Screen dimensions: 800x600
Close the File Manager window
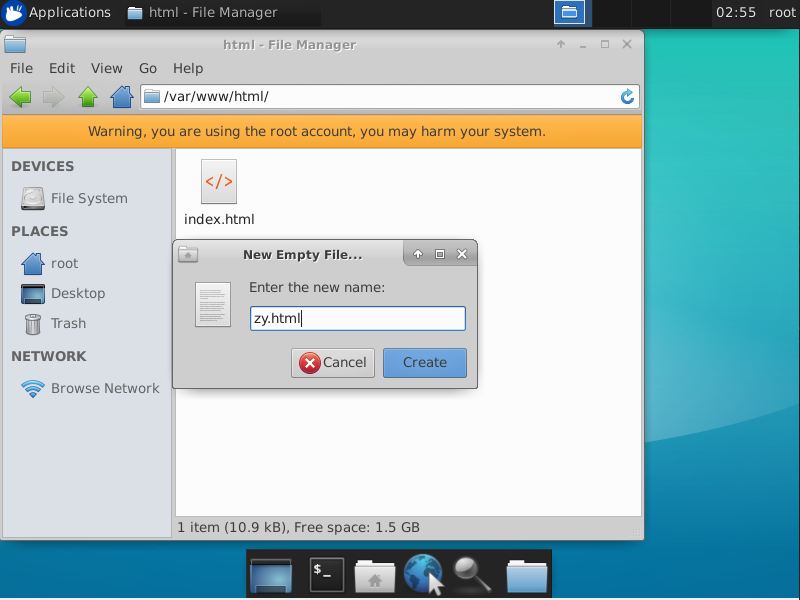pyautogui.click(x=627, y=44)
